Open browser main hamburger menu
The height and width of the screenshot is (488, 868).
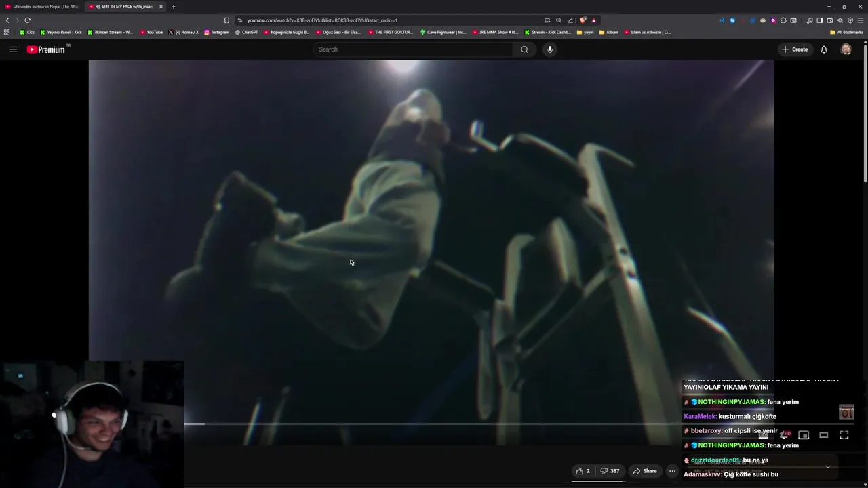pos(861,20)
